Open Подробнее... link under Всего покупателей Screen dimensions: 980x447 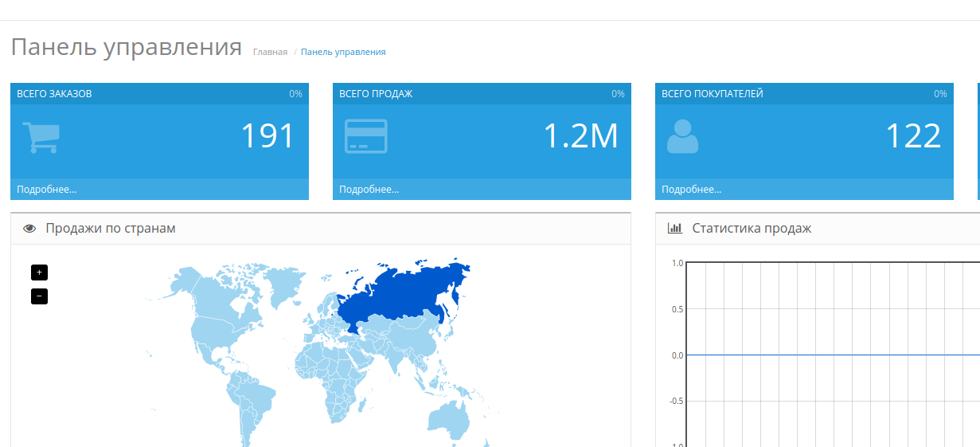692,190
